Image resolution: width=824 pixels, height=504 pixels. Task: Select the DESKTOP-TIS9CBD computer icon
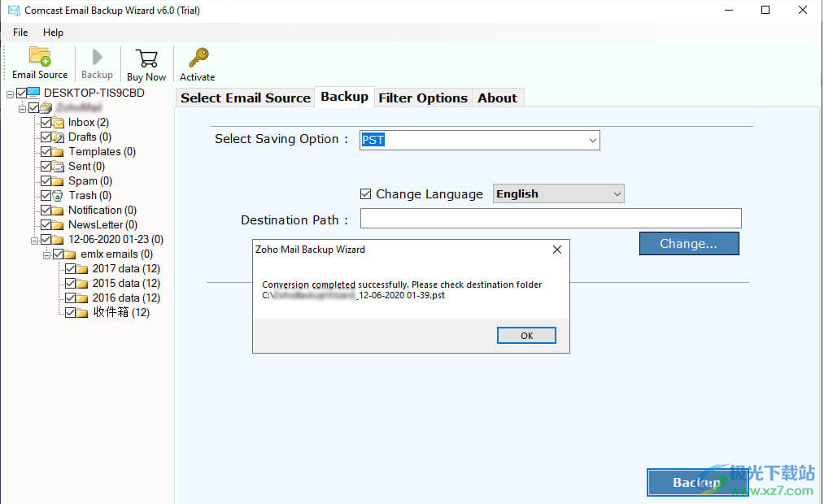click(33, 93)
